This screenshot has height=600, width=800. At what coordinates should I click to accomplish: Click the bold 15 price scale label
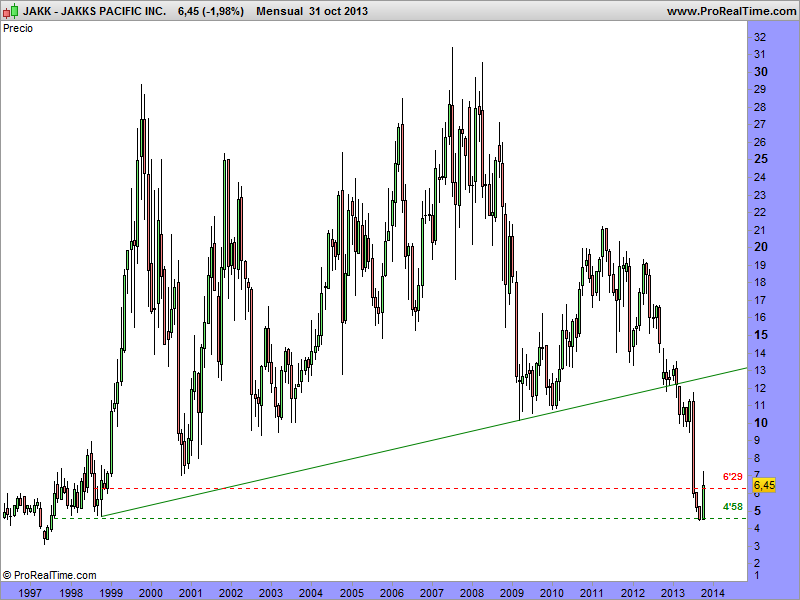(761, 335)
